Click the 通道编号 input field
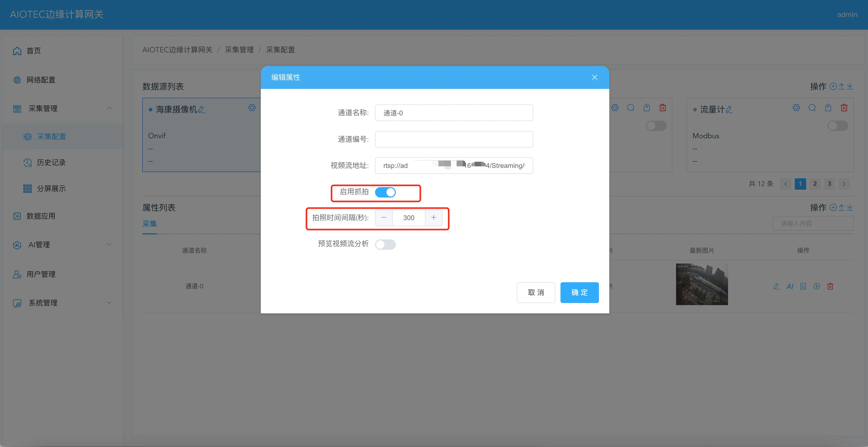The height and width of the screenshot is (447, 868). coord(453,139)
